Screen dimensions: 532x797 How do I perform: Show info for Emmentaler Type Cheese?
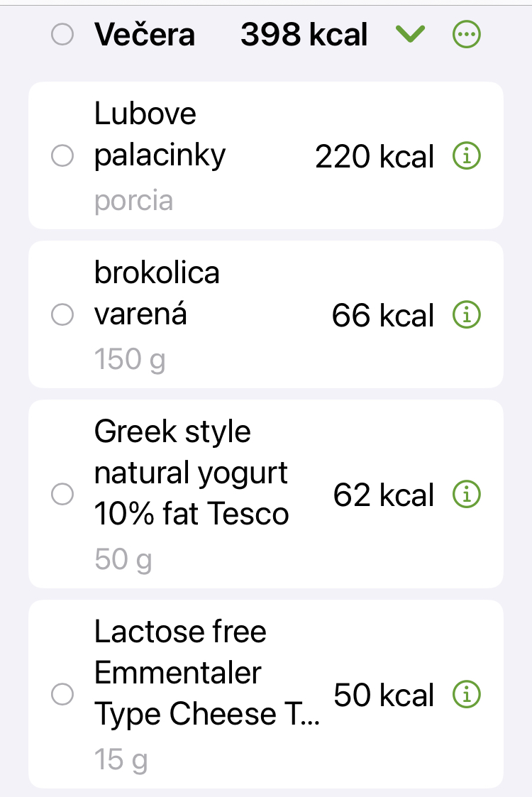tap(466, 694)
